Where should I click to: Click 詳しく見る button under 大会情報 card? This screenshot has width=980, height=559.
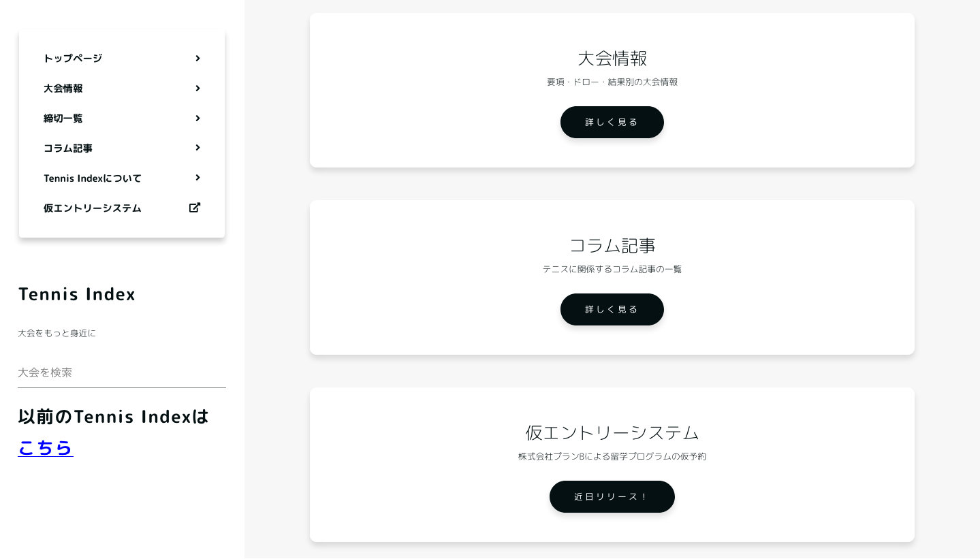[612, 123]
